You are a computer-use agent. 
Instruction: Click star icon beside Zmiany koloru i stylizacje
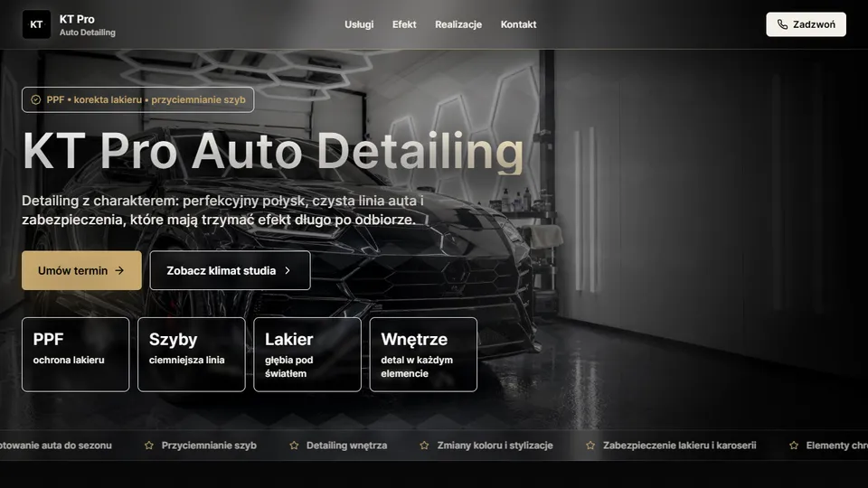point(425,446)
